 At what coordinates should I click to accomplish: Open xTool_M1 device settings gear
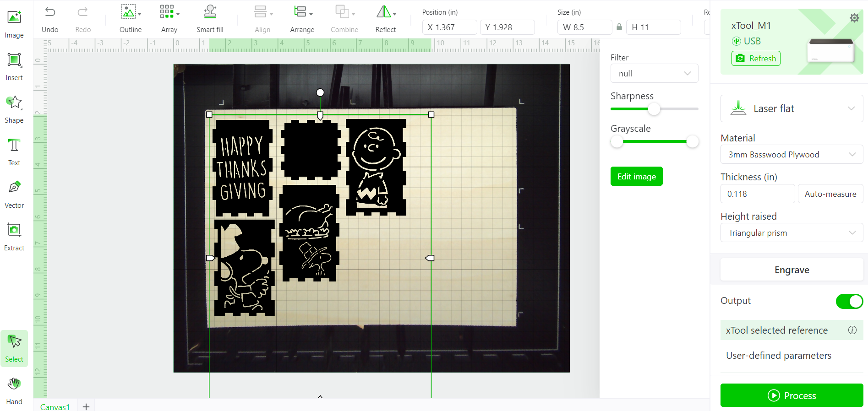point(854,18)
